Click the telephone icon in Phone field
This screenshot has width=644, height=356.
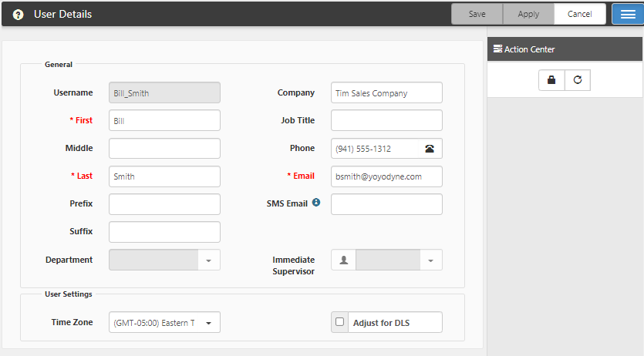pos(430,149)
